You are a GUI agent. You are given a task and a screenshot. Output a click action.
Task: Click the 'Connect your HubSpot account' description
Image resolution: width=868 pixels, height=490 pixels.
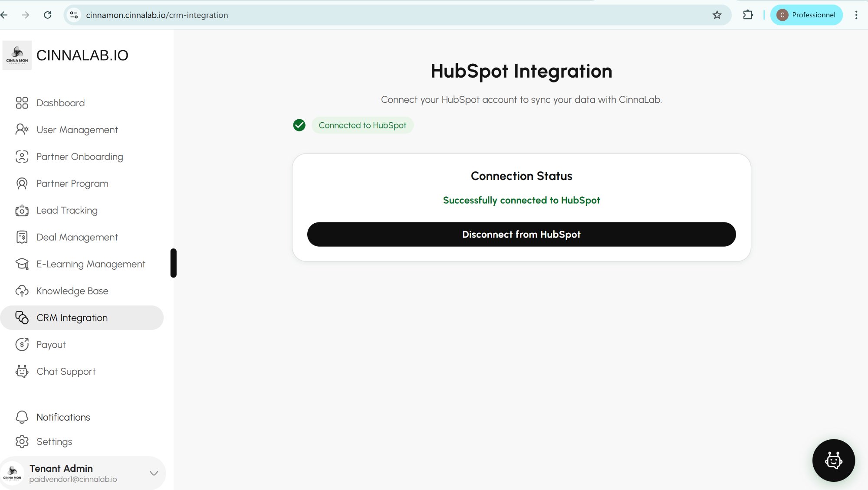[521, 100]
